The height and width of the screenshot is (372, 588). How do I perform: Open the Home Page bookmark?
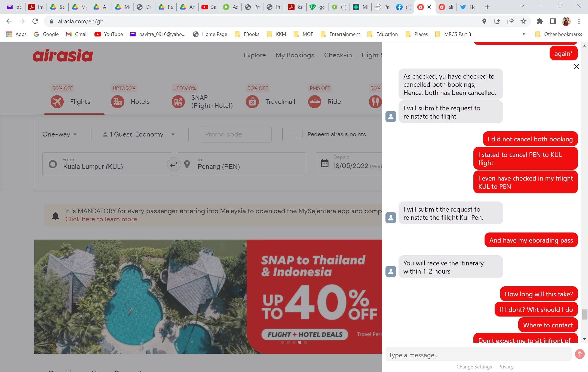pos(210,34)
